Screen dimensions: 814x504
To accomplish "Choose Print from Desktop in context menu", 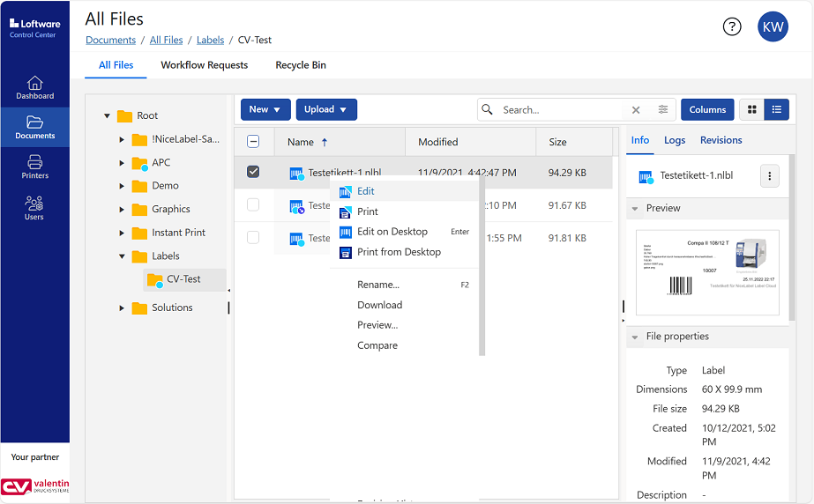I will pos(399,252).
